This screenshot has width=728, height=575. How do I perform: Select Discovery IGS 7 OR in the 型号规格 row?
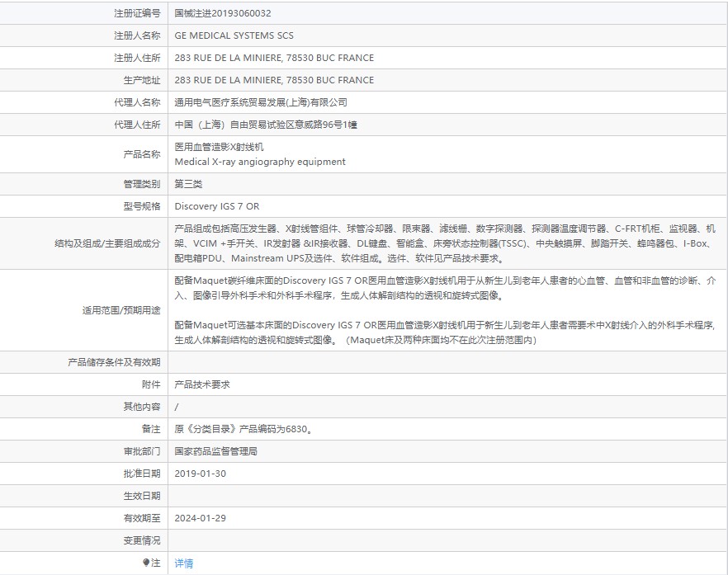click(x=217, y=206)
